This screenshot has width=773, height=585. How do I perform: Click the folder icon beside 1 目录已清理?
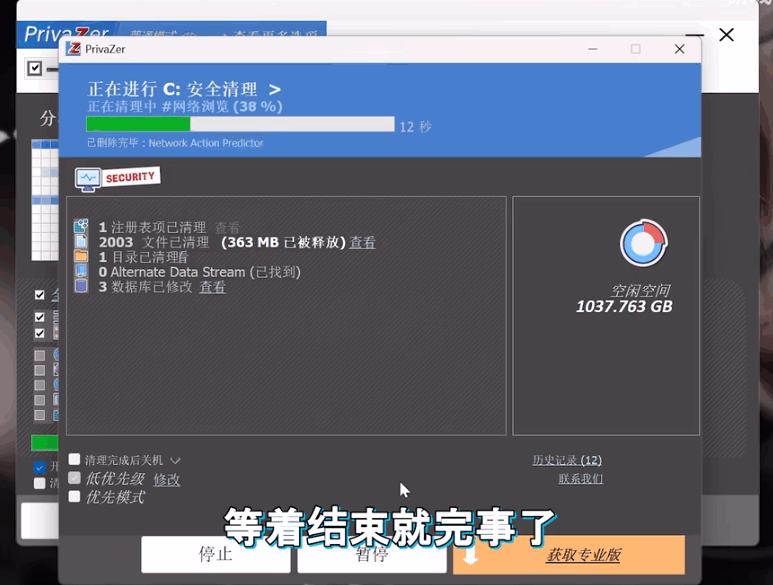point(81,256)
